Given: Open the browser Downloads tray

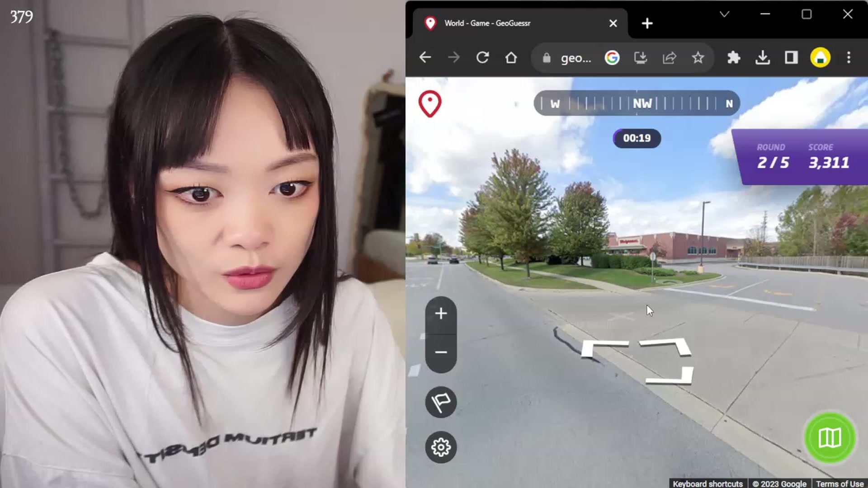Looking at the screenshot, I should (x=763, y=57).
